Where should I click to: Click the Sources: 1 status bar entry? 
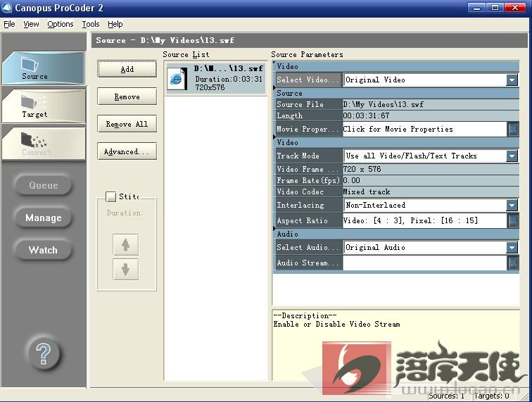click(x=446, y=396)
